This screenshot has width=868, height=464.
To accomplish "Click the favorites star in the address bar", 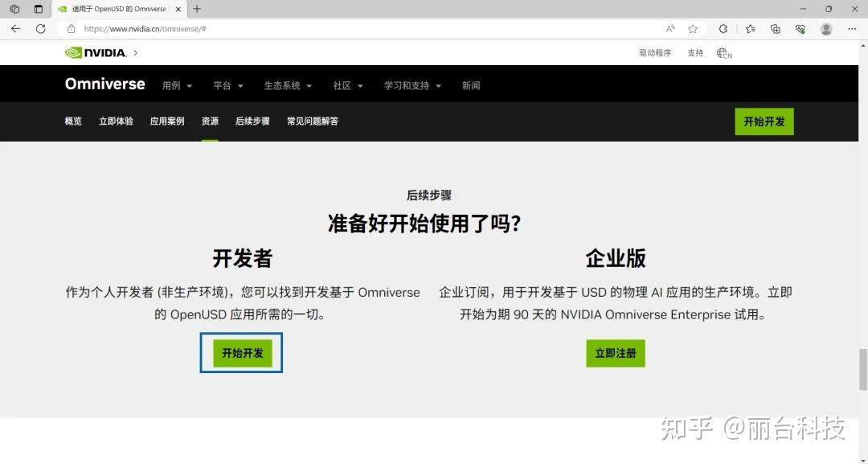I will [692, 28].
